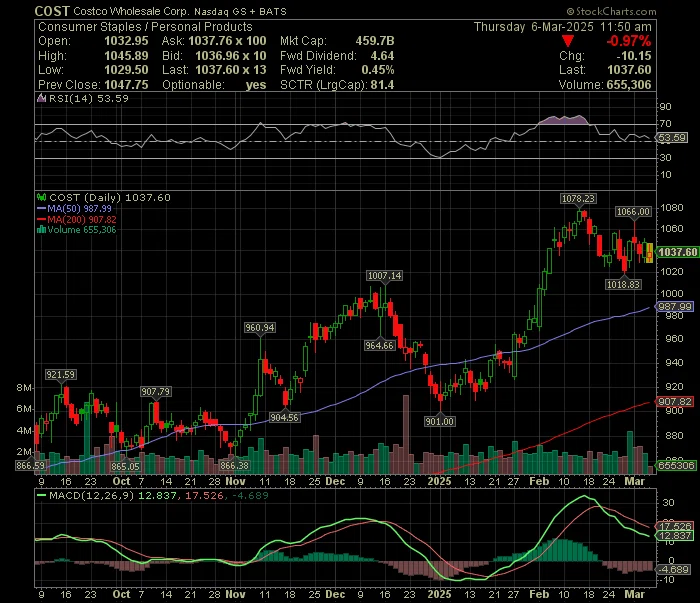700x603 pixels.
Task: Click the 1078.23 peak price label
Action: point(578,199)
